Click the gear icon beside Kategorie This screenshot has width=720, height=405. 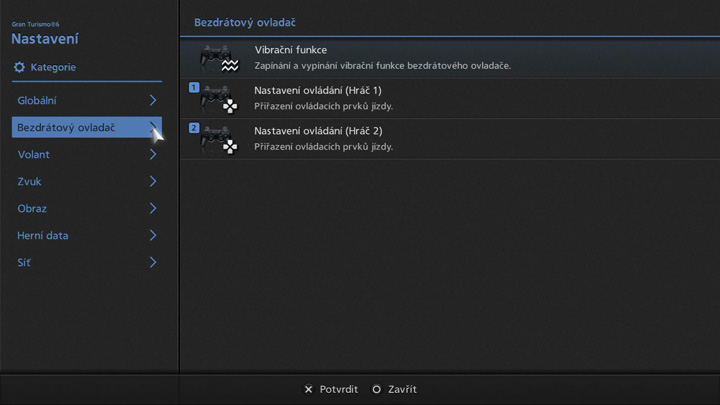[19, 67]
